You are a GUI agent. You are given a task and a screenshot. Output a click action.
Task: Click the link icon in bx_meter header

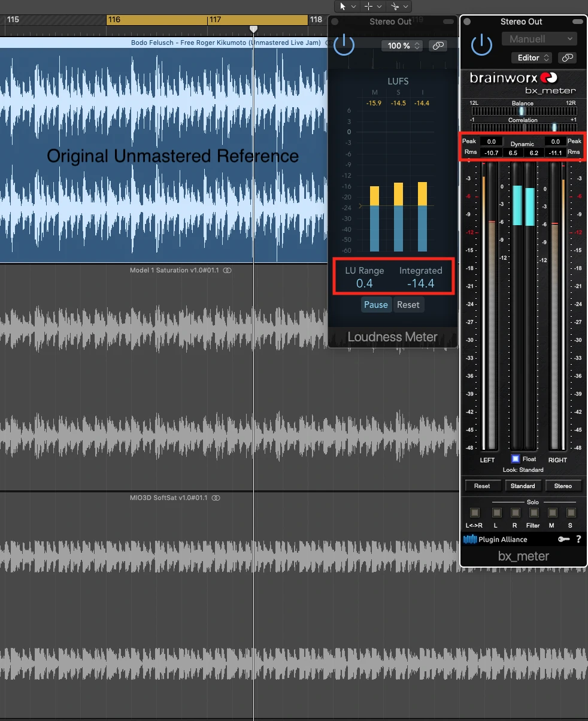click(566, 57)
